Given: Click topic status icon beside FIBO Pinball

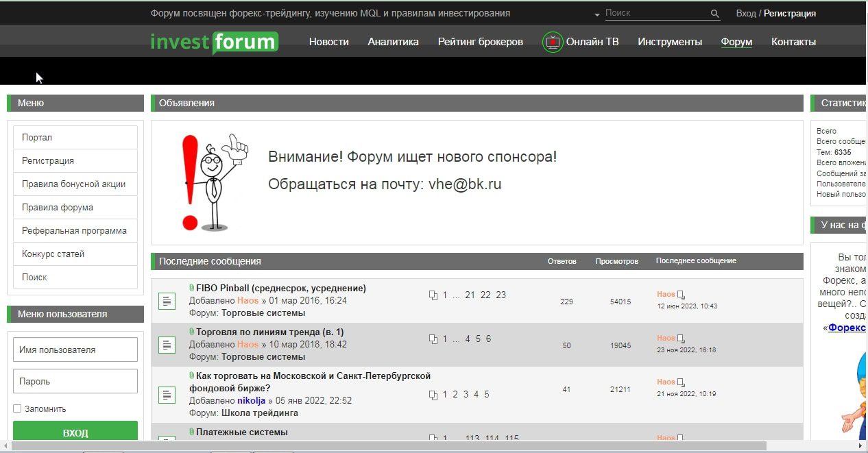Looking at the screenshot, I should pos(167,301).
